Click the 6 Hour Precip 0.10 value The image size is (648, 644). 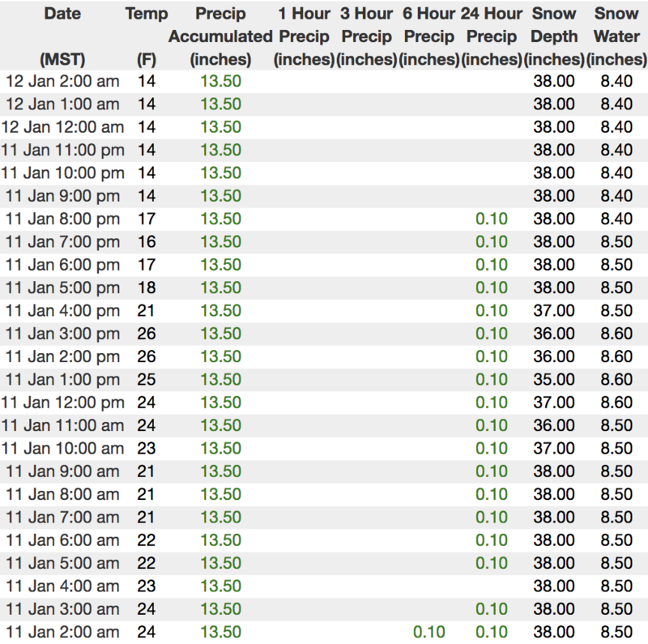point(429,632)
